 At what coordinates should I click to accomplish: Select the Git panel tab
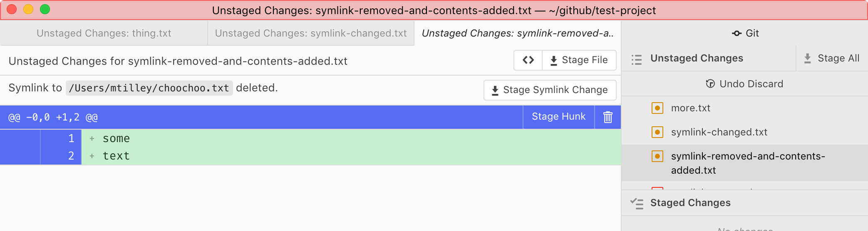[x=745, y=33]
